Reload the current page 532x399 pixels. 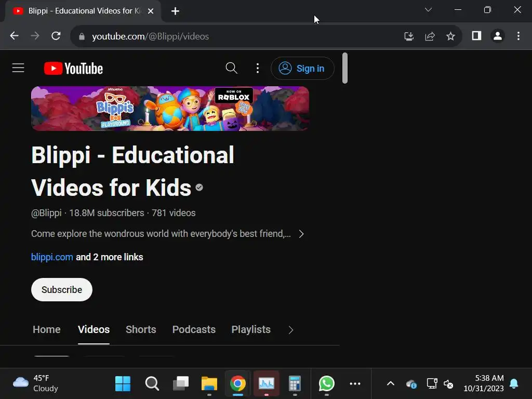56,36
